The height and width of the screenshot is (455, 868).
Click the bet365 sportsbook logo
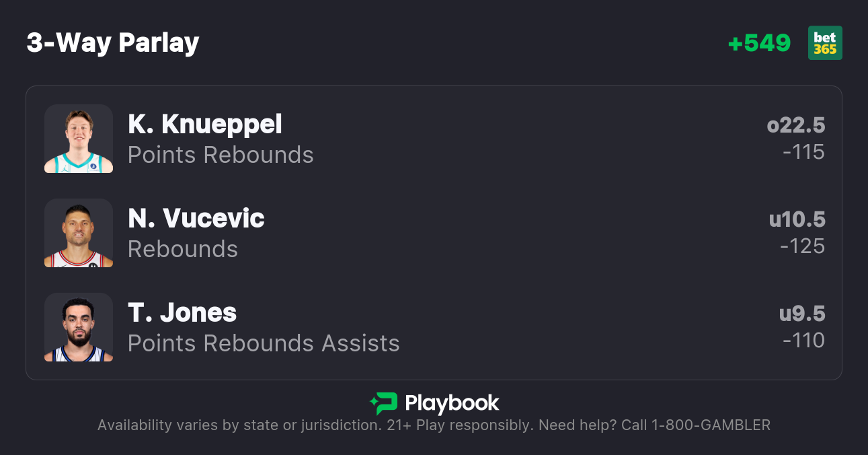click(825, 43)
